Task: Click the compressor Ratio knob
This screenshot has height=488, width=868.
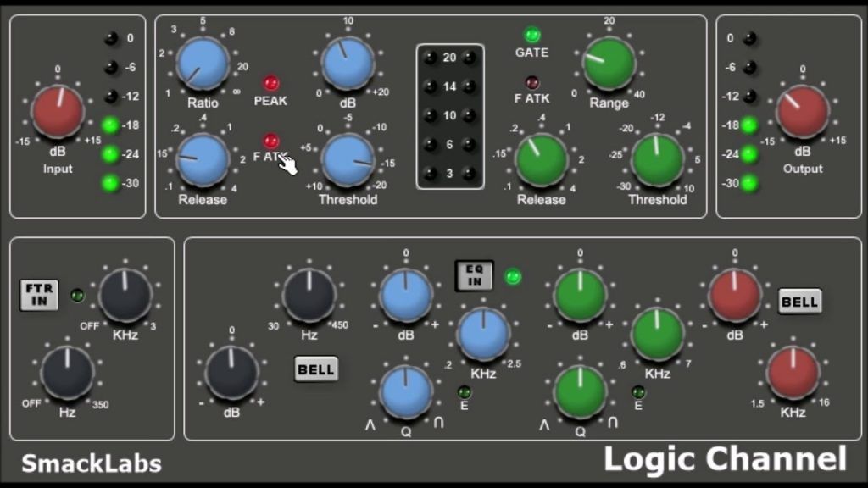Action: click(x=203, y=64)
